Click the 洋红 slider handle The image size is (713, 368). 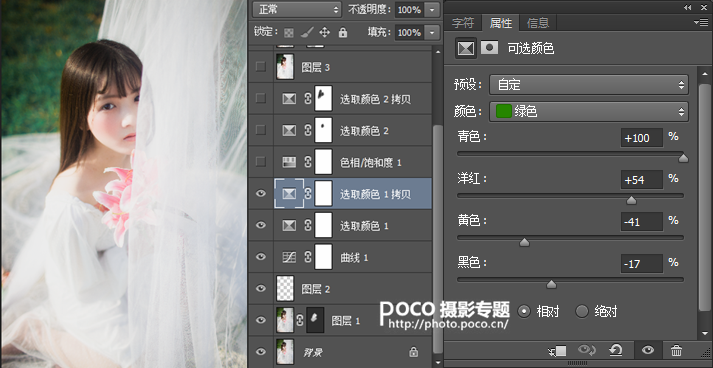[631, 201]
